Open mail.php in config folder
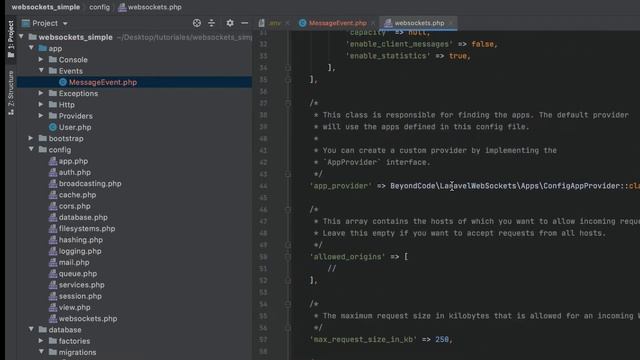 point(74,262)
